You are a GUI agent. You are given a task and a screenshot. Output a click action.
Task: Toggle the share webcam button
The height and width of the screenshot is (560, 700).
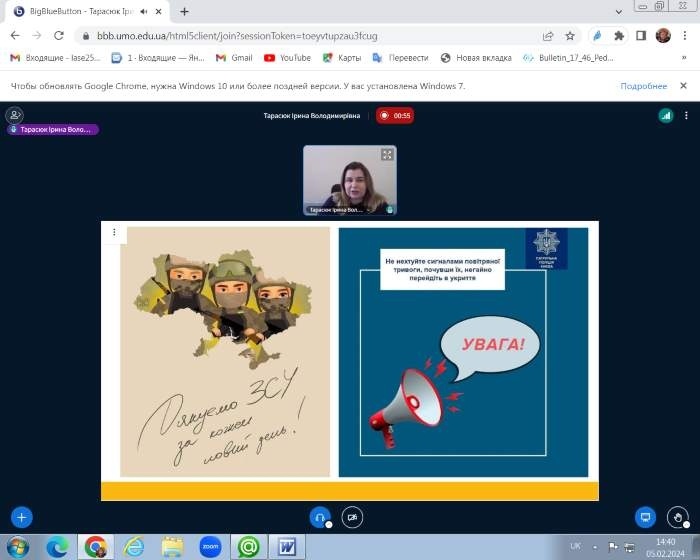tap(351, 517)
